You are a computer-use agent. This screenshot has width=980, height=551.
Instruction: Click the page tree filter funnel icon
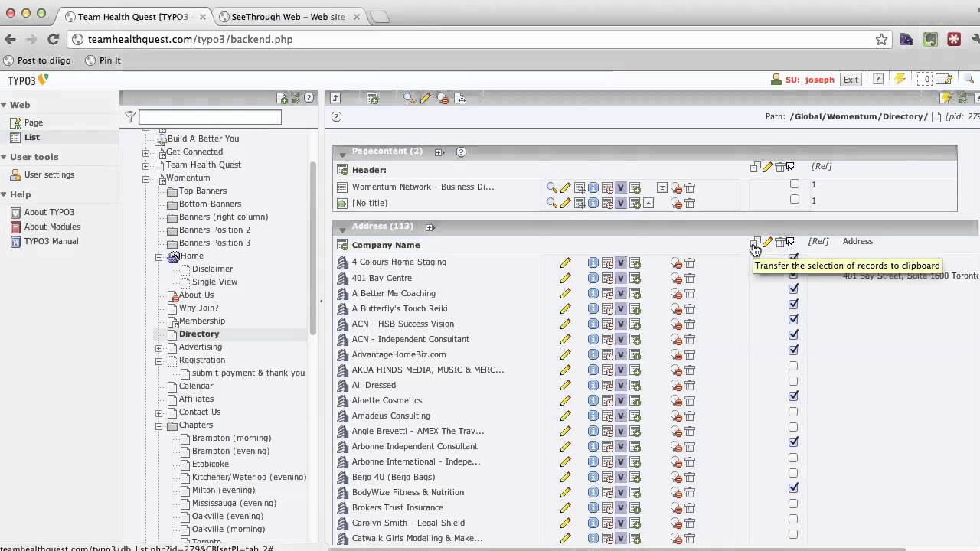pos(130,117)
